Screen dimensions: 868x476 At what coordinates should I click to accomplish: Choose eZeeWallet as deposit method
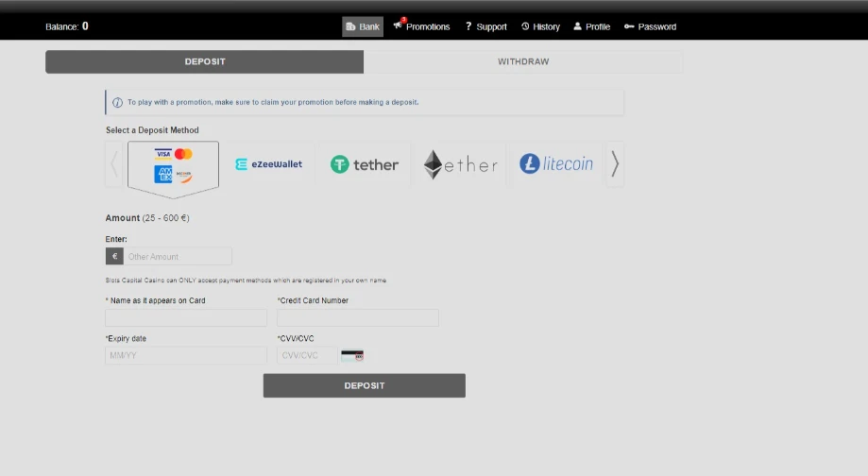point(269,164)
